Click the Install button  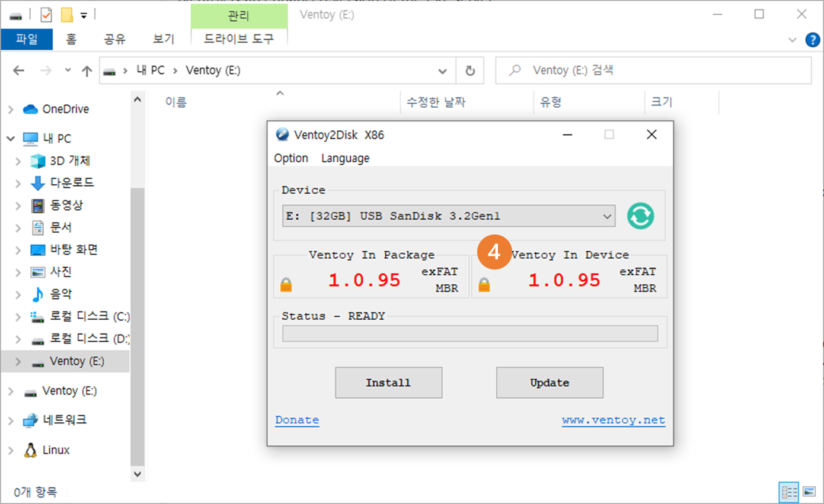[x=388, y=383]
